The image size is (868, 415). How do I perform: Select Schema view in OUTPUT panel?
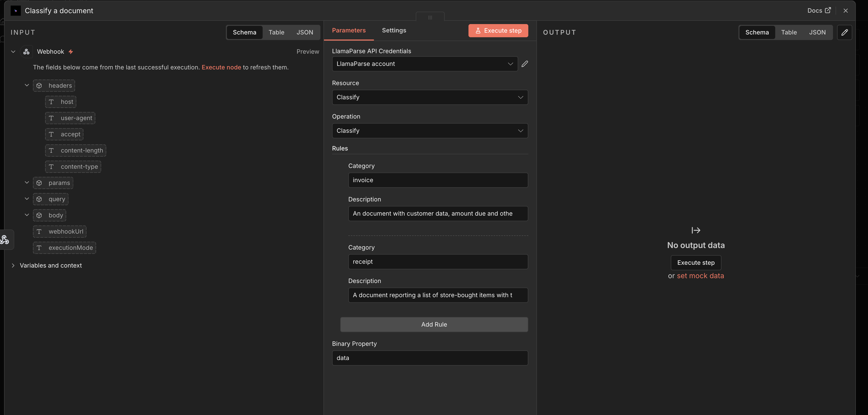(x=757, y=32)
